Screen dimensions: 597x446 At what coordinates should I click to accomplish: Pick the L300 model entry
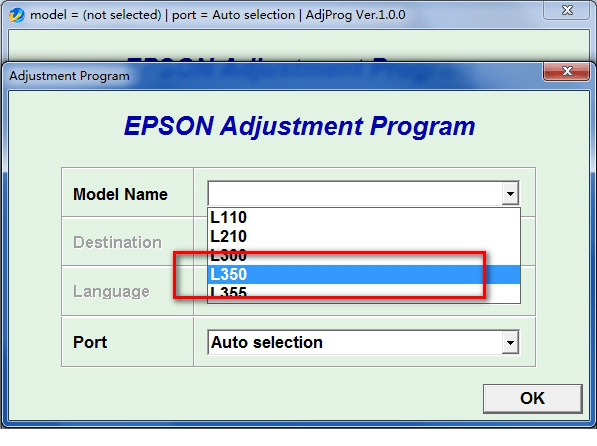[364, 256]
